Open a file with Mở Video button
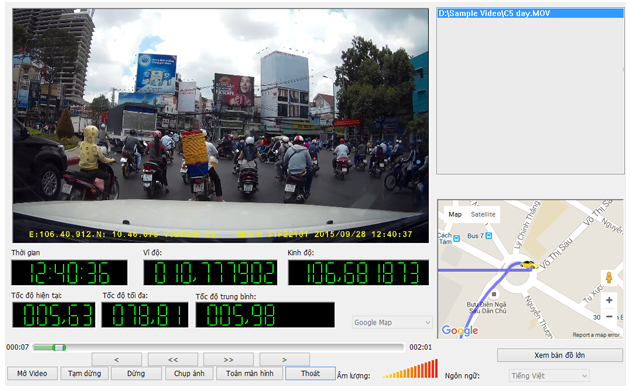630x390 pixels. [x=32, y=374]
